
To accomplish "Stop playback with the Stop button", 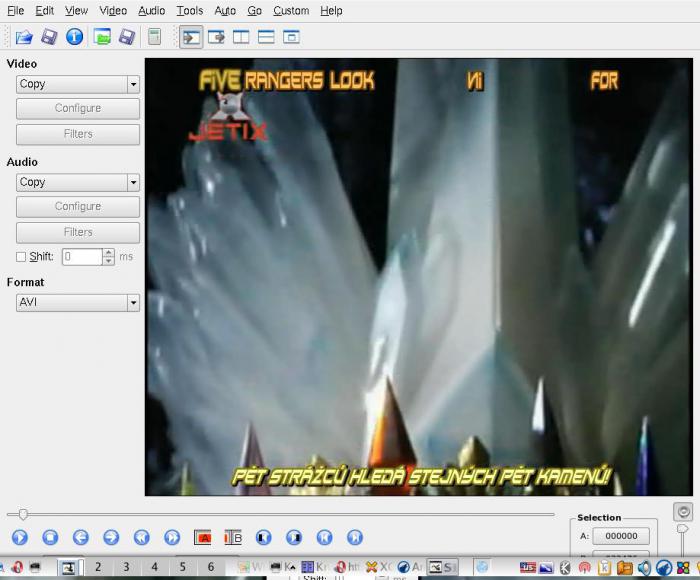I will coord(50,537).
